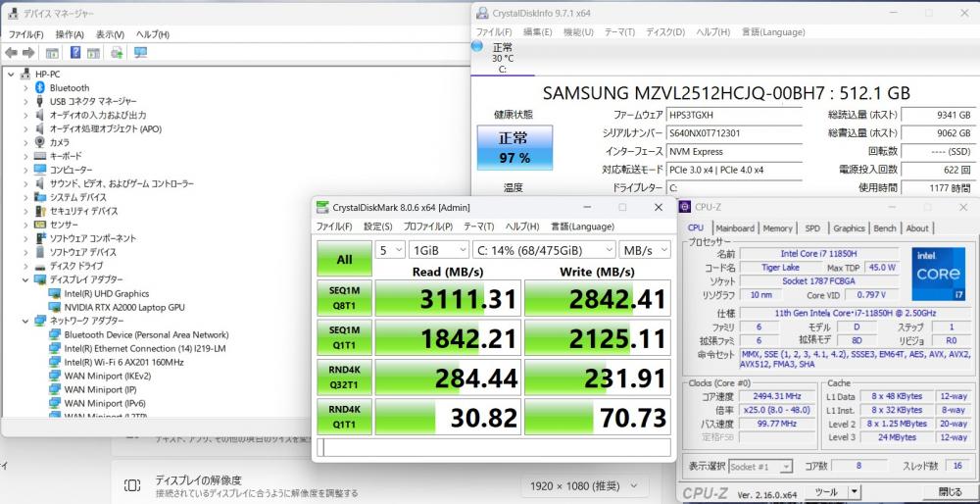The height and width of the screenshot is (504, 980).
Task: Select Intel(R) Ethernet Connection (14) I219-LM
Action: [x=145, y=348]
